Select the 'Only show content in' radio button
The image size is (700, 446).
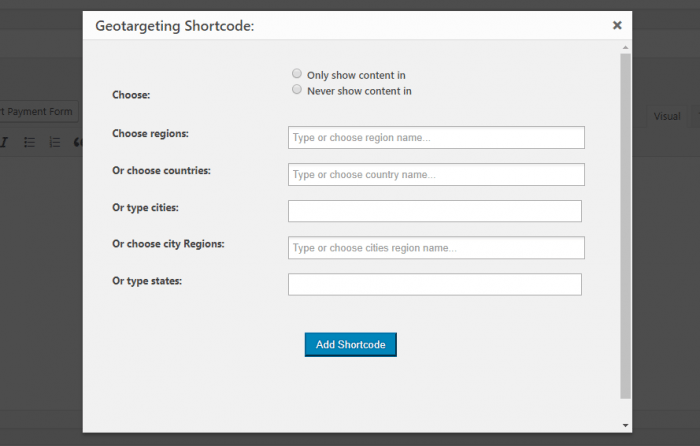pos(297,74)
